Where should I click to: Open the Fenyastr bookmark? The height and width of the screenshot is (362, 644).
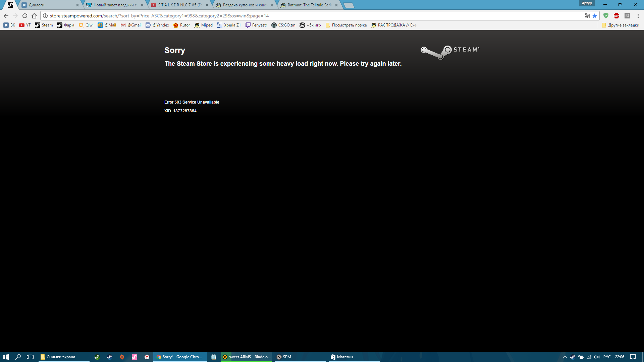(x=257, y=25)
